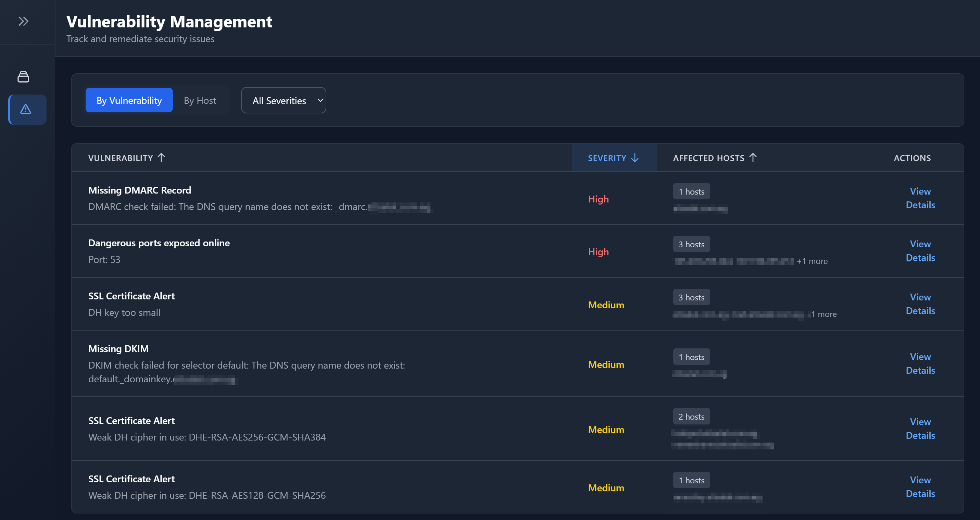Open the All Severities dropdown
980x520 pixels.
284,100
